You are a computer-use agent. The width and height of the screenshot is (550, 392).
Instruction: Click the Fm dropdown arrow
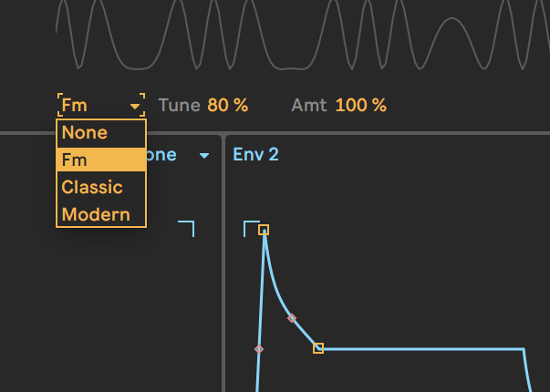pos(135,106)
